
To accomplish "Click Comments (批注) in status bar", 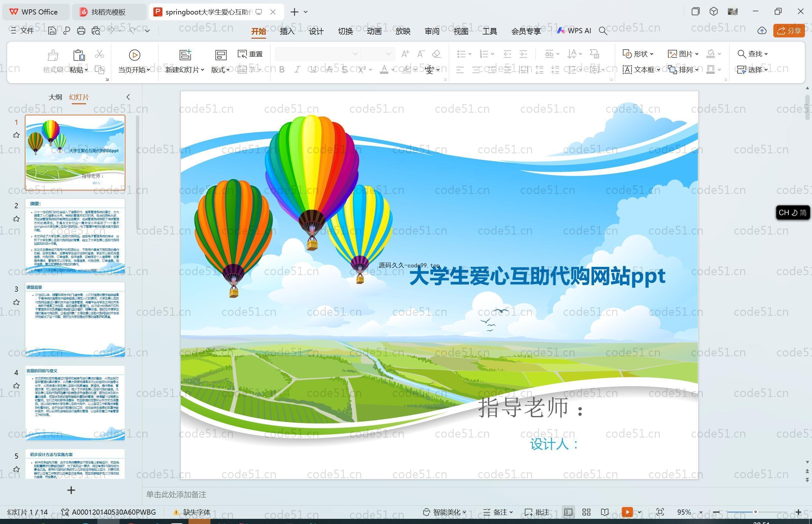I will coord(537,512).
